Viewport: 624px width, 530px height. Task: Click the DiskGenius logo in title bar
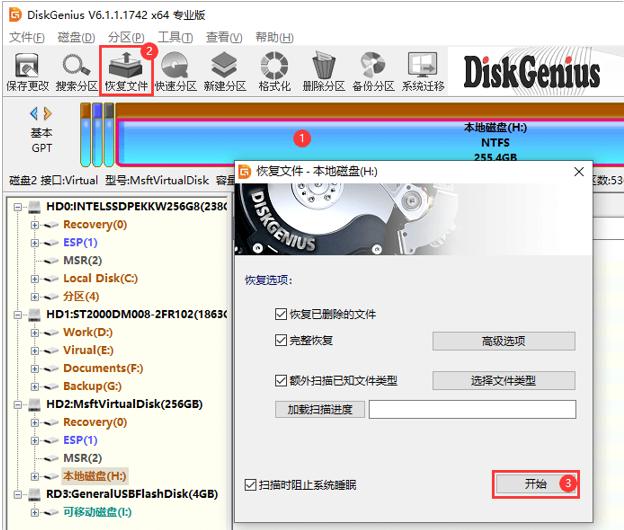15,15
